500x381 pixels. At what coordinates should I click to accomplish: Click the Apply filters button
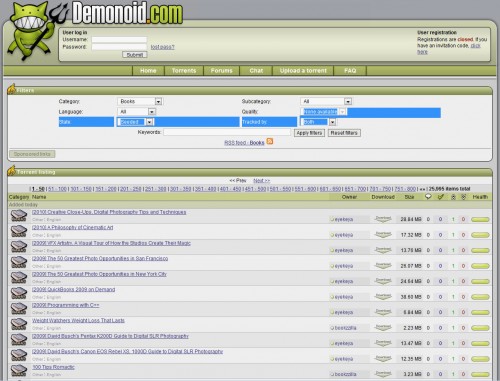(x=309, y=133)
